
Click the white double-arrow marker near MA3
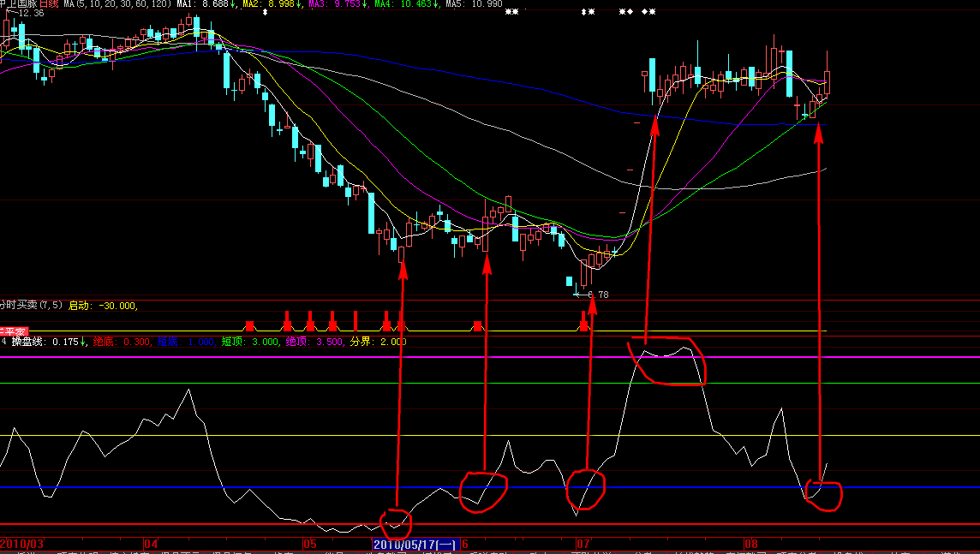pos(265,12)
